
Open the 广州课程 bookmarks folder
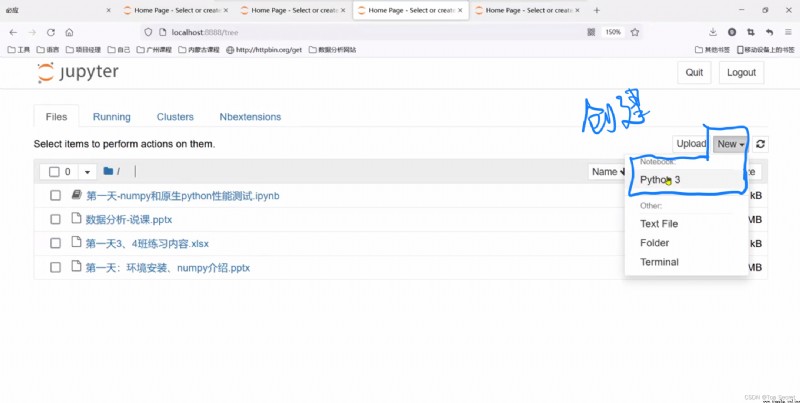pyautogui.click(x=154, y=49)
